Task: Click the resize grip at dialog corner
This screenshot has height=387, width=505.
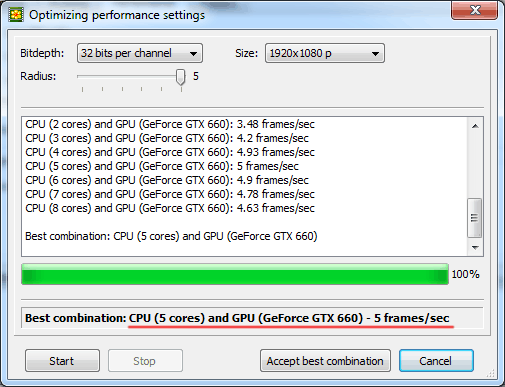Action: (491, 374)
